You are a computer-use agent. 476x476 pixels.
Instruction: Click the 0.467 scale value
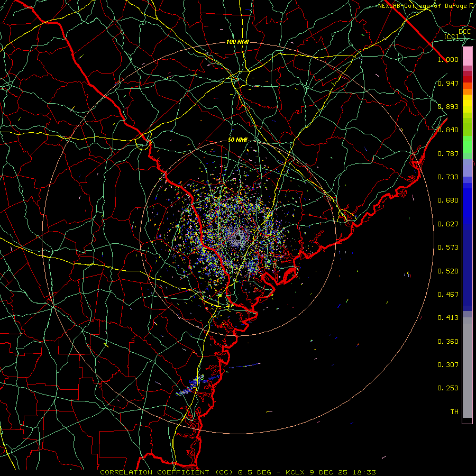pyautogui.click(x=448, y=295)
